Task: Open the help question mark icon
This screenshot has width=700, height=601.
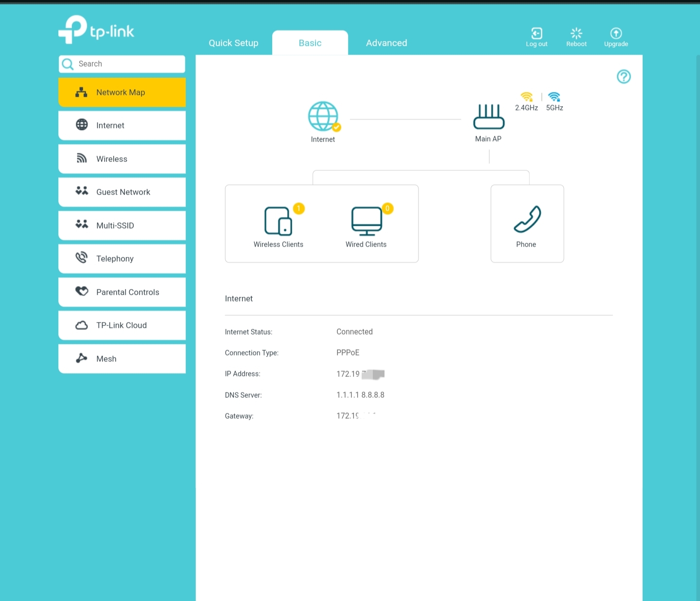Action: pyautogui.click(x=624, y=76)
